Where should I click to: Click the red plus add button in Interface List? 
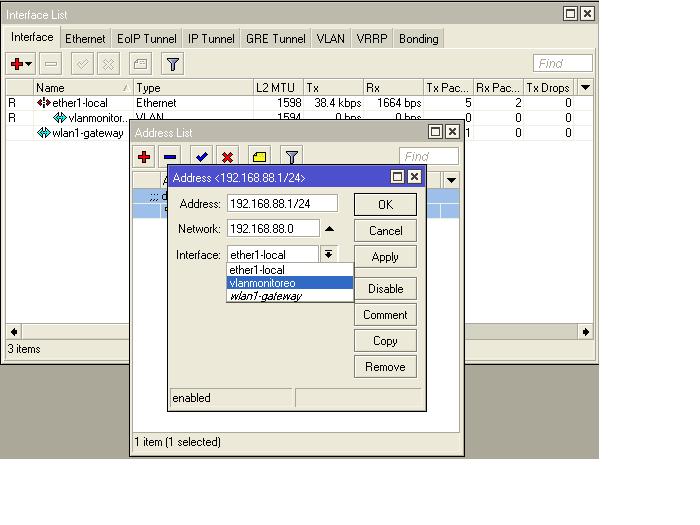click(x=17, y=64)
